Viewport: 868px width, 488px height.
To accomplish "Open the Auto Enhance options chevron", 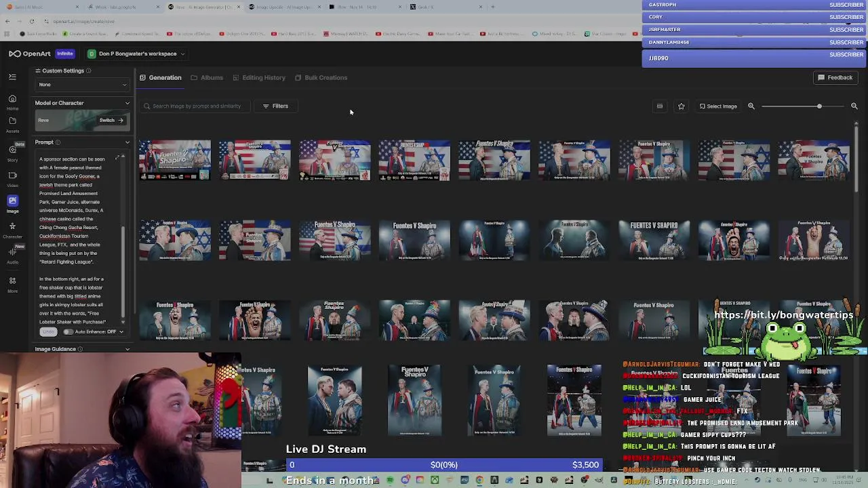I will click(x=121, y=331).
